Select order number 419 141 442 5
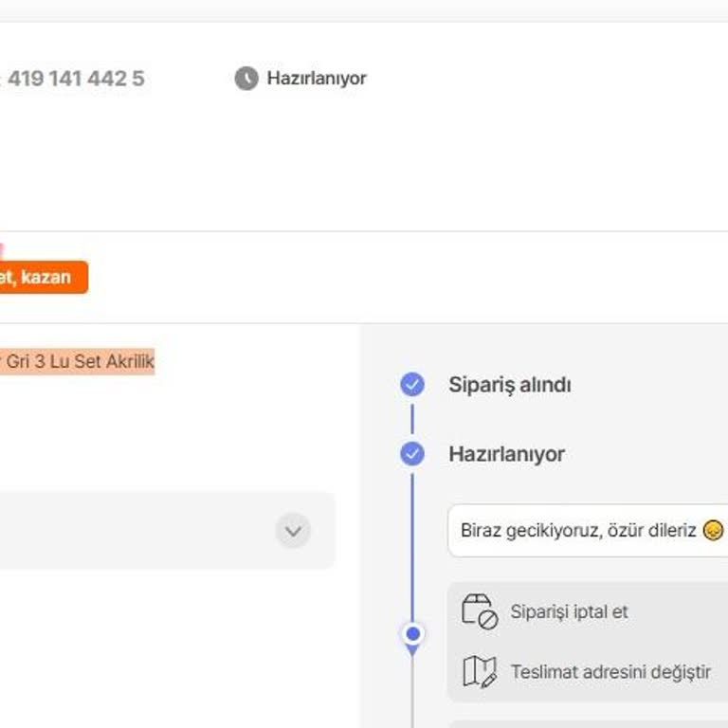The image size is (728, 728). click(74, 79)
